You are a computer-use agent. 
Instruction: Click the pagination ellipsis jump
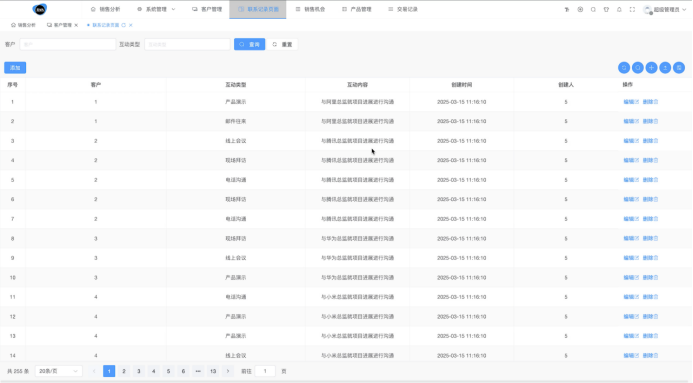coord(198,371)
